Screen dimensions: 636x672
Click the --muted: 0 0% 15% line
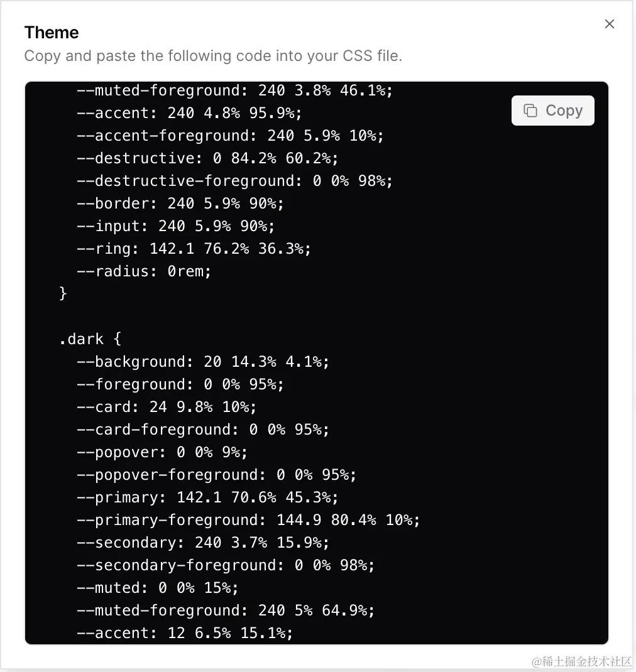pos(158,588)
